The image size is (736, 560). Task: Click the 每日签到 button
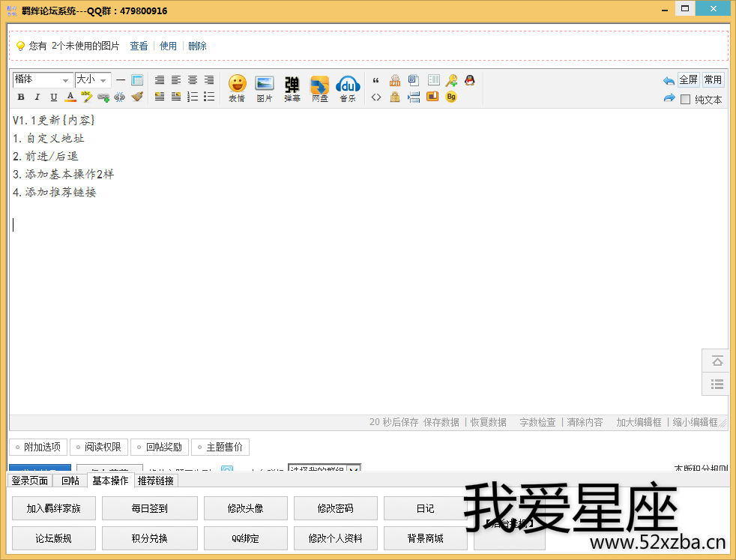coord(149,508)
